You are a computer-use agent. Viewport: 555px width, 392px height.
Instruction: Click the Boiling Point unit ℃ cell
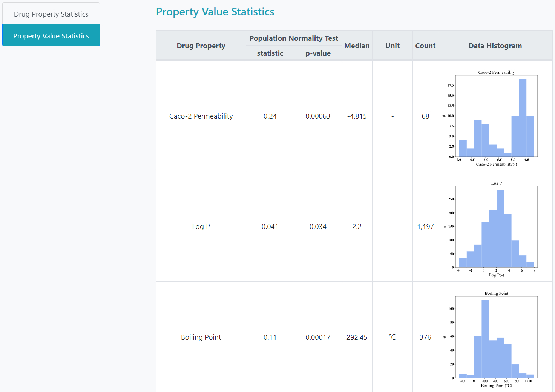pos(392,337)
